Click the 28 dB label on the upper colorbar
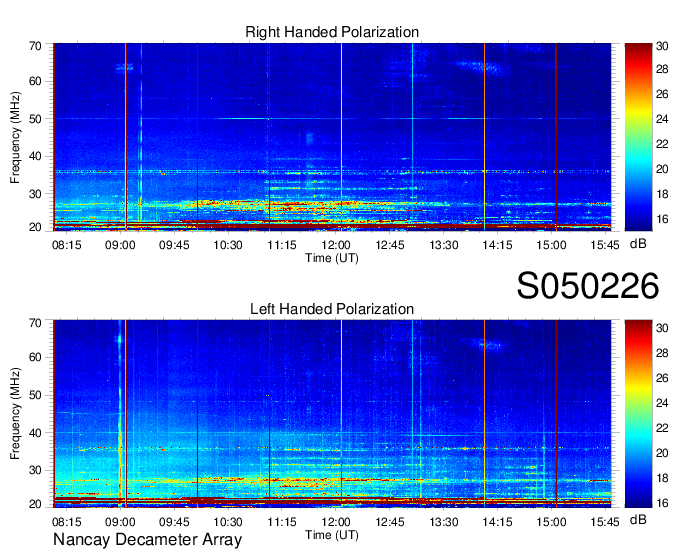The width and height of the screenshot is (680, 552). click(662, 69)
